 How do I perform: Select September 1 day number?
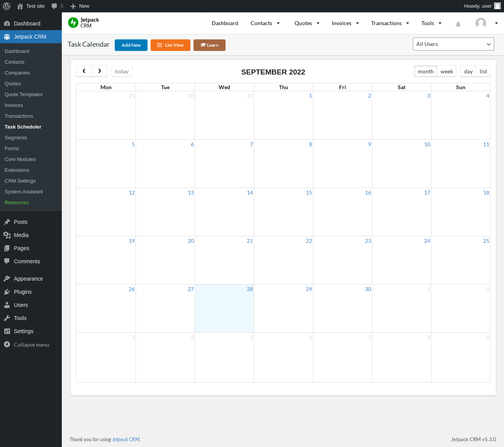point(311,96)
